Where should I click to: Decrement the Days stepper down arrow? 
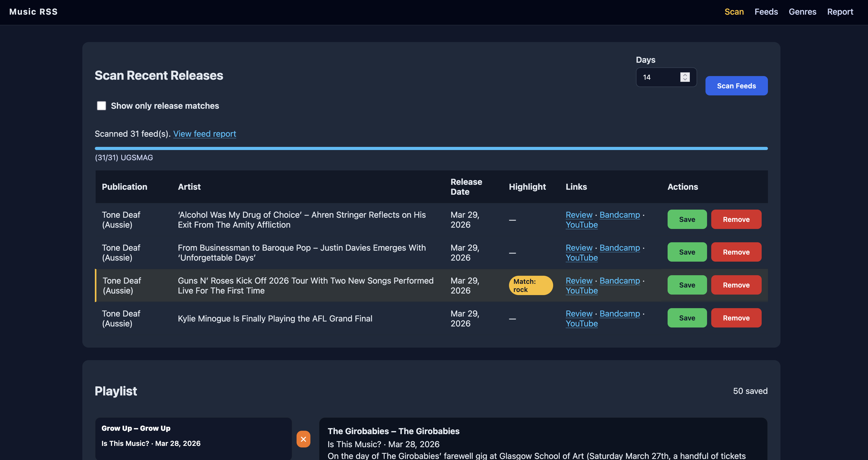pyautogui.click(x=685, y=79)
